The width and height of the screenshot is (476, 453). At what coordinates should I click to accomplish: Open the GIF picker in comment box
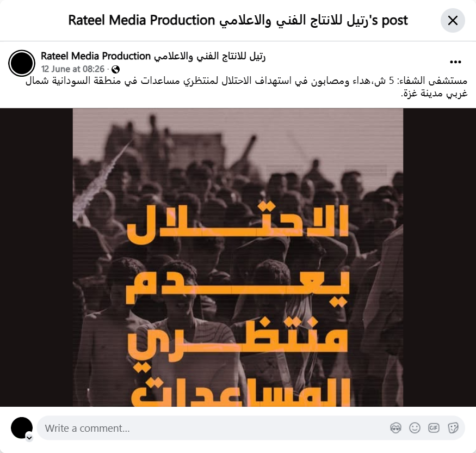point(434,428)
